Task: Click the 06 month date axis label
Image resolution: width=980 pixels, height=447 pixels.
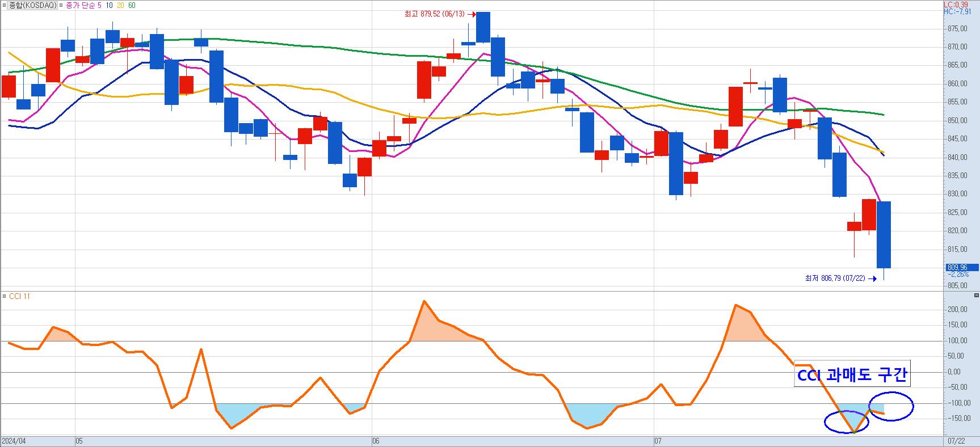Action: (376, 441)
